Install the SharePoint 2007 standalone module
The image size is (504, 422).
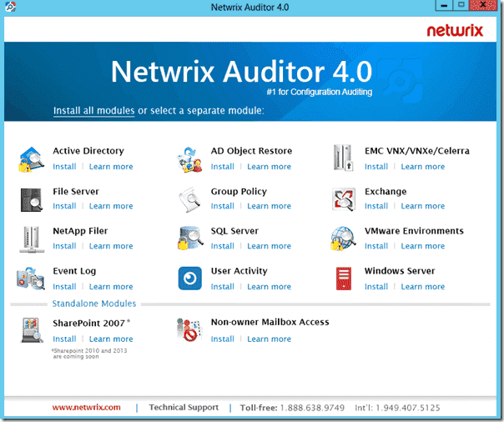[64, 339]
